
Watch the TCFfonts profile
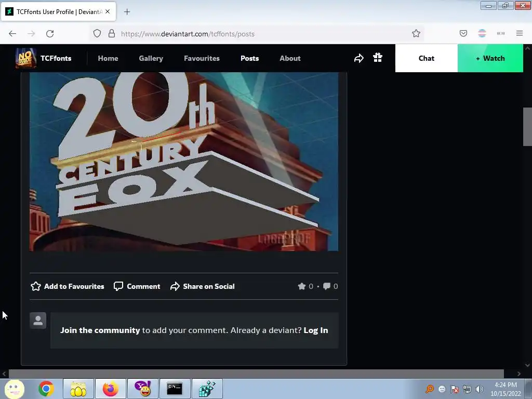490,58
